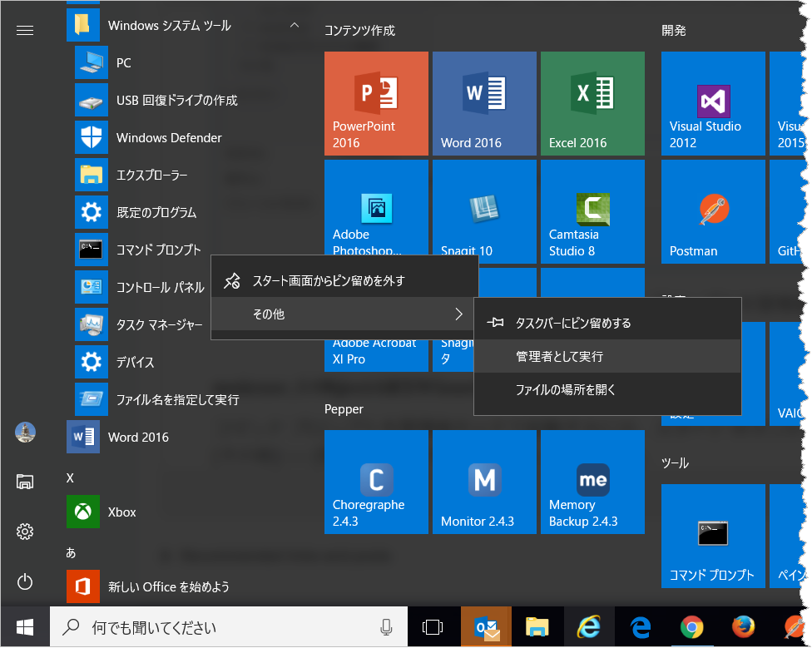This screenshot has height=648, width=812.
Task: Open Settings gear in the Start sidebar
Action: (25, 532)
